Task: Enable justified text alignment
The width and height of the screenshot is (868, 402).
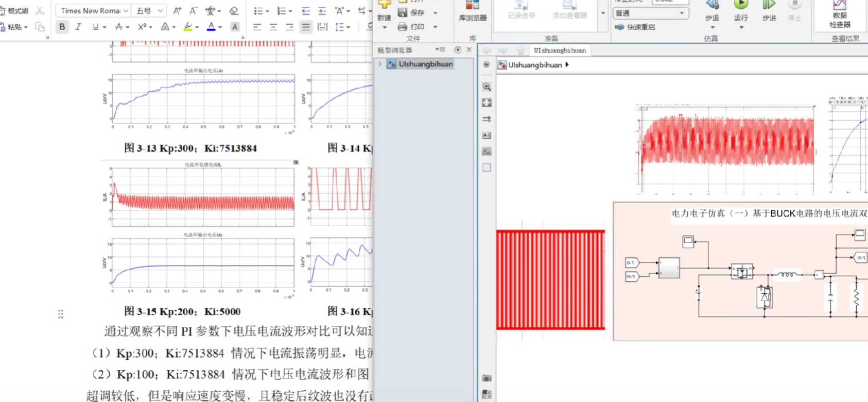Action: coord(306,27)
